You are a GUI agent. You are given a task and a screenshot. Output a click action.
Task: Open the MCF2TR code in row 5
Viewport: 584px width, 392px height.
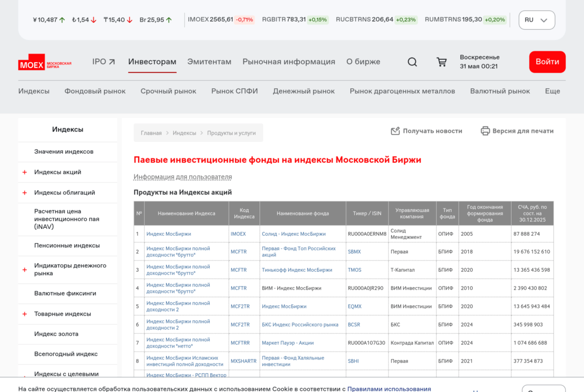tap(240, 307)
